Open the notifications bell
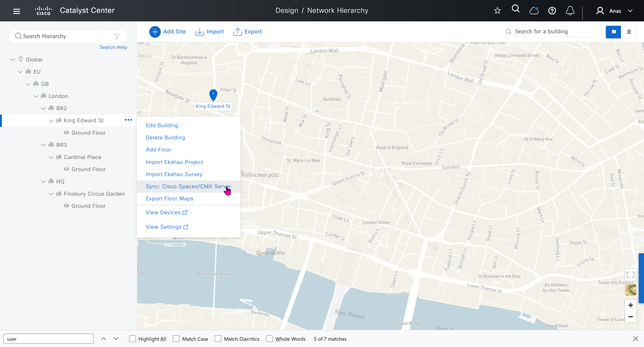The image size is (644, 347). pyautogui.click(x=570, y=11)
